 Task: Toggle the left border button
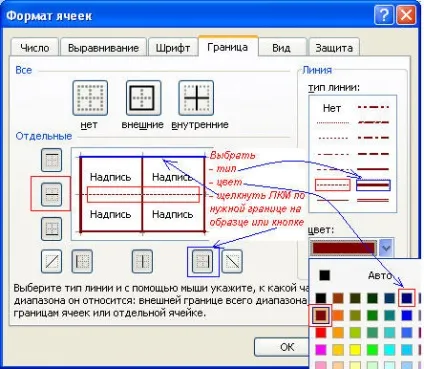(82, 261)
